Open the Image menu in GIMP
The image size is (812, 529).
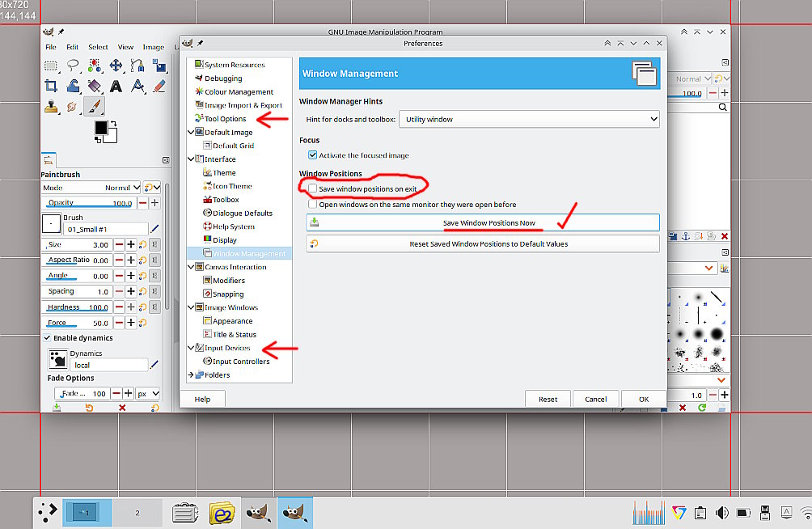pos(154,47)
